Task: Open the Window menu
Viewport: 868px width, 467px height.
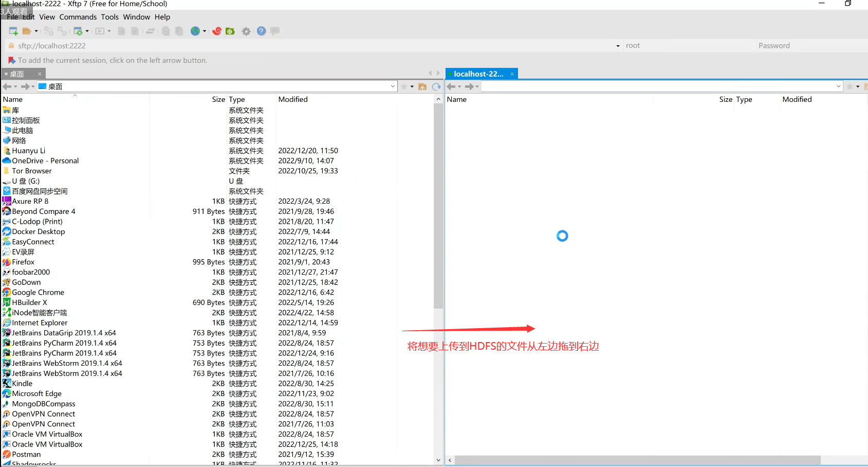Action: [x=136, y=17]
